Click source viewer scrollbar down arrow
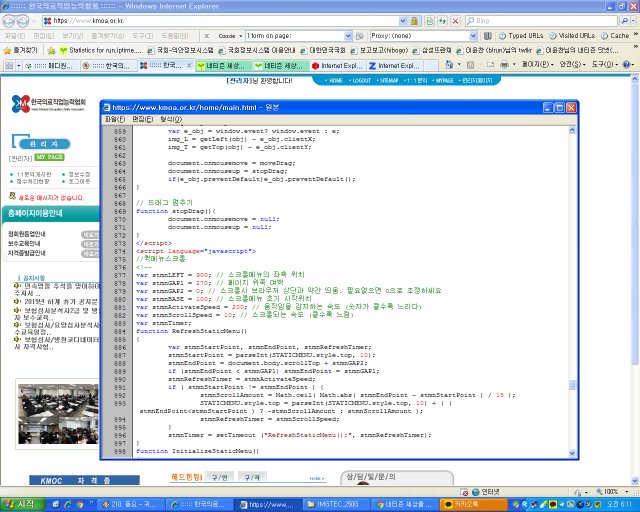This screenshot has height=512, width=640. tap(572, 452)
